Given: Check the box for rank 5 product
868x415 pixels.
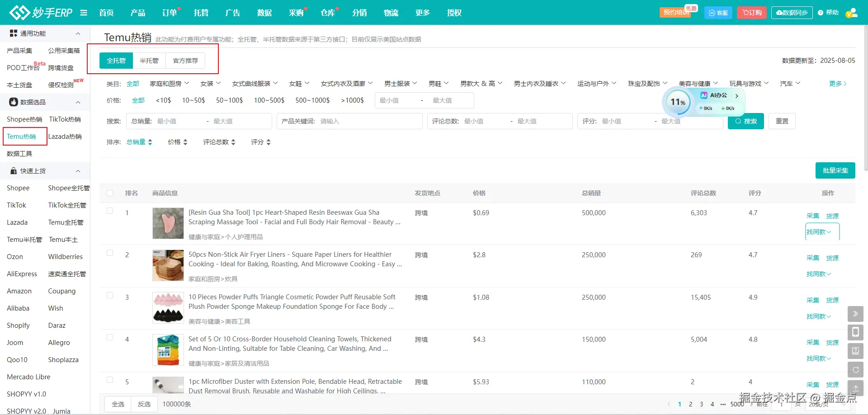Looking at the screenshot, I should pyautogui.click(x=110, y=380).
